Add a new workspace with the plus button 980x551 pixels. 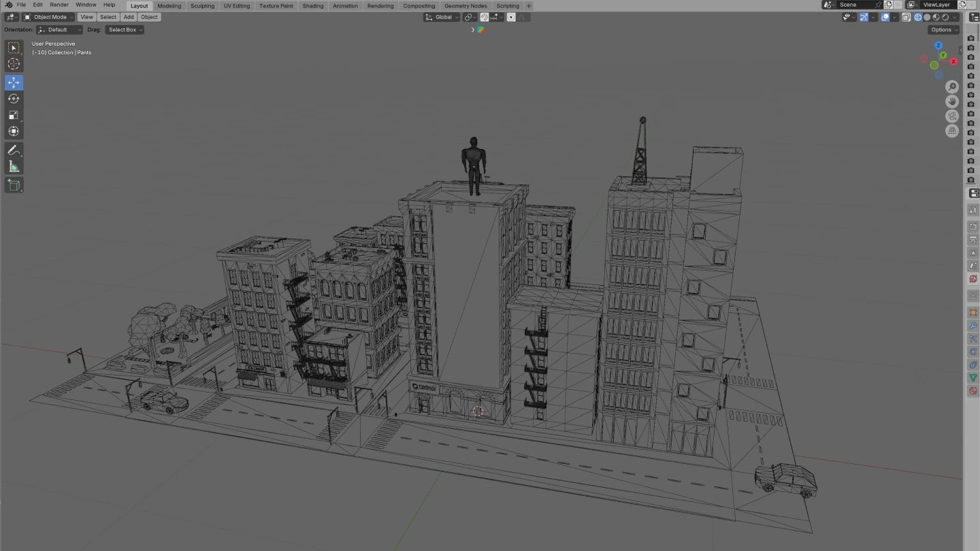pos(529,5)
